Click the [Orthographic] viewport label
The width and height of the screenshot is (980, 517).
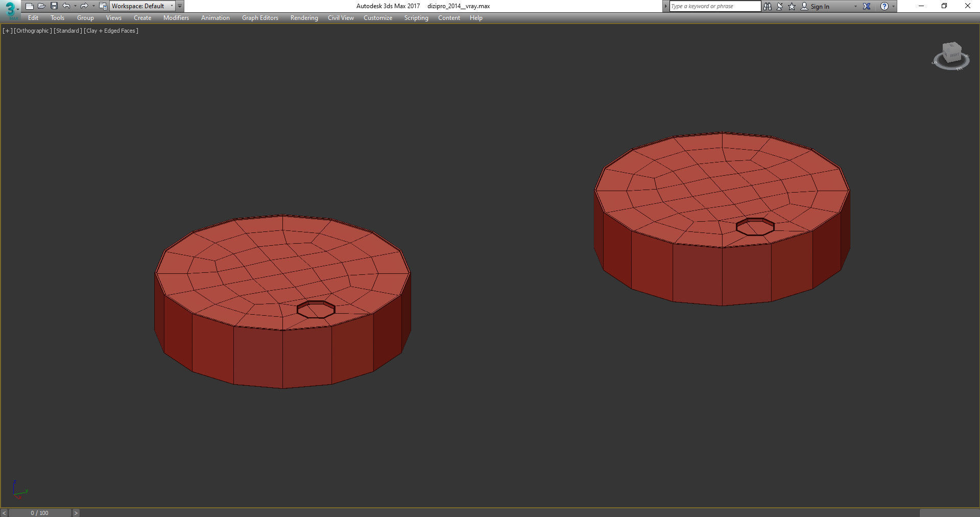[33, 31]
